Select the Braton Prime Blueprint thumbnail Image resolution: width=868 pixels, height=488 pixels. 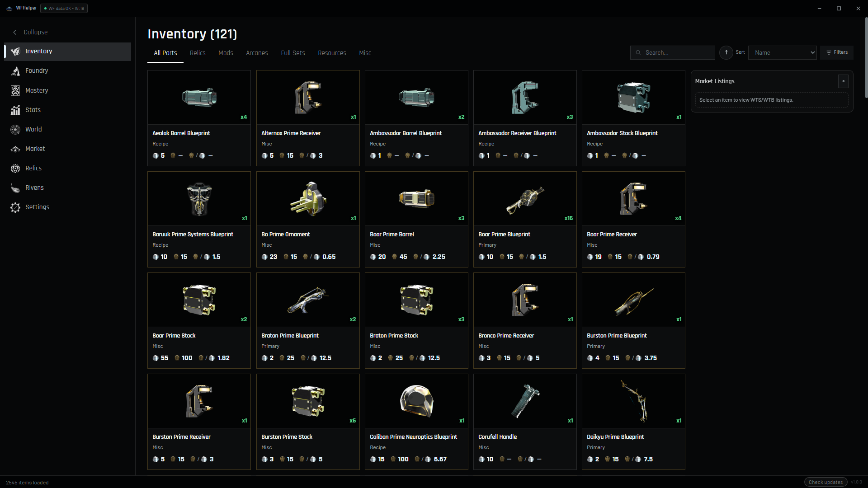(x=308, y=300)
